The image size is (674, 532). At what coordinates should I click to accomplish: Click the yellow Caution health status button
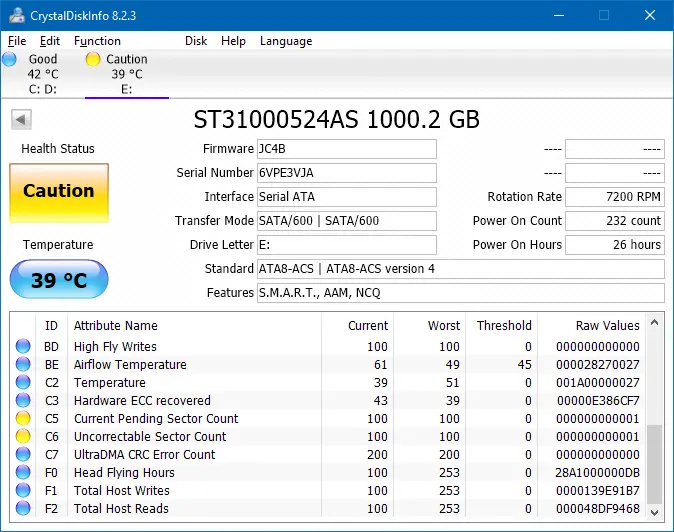pos(59,193)
